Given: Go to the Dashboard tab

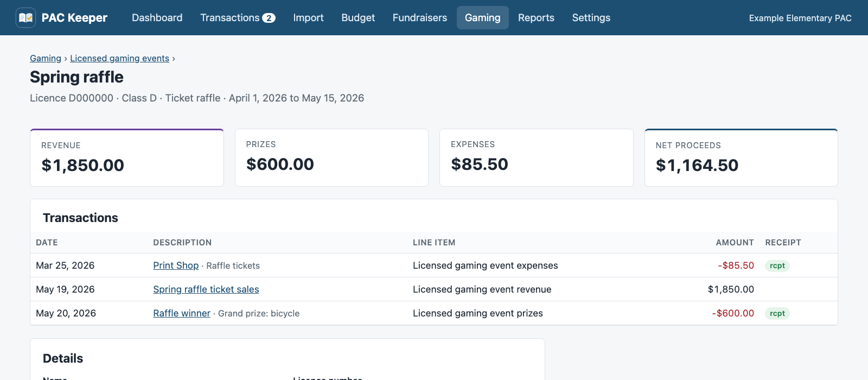Looking at the screenshot, I should (157, 18).
